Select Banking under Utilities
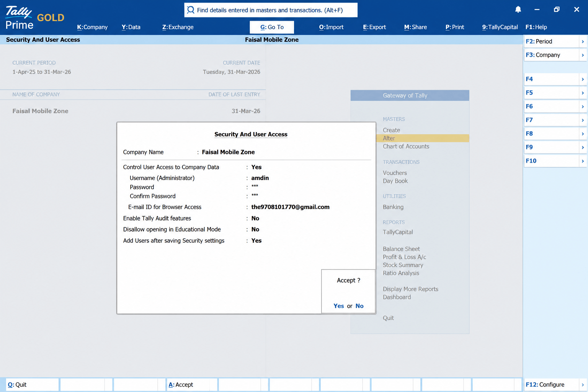The image size is (588, 392). point(393,207)
